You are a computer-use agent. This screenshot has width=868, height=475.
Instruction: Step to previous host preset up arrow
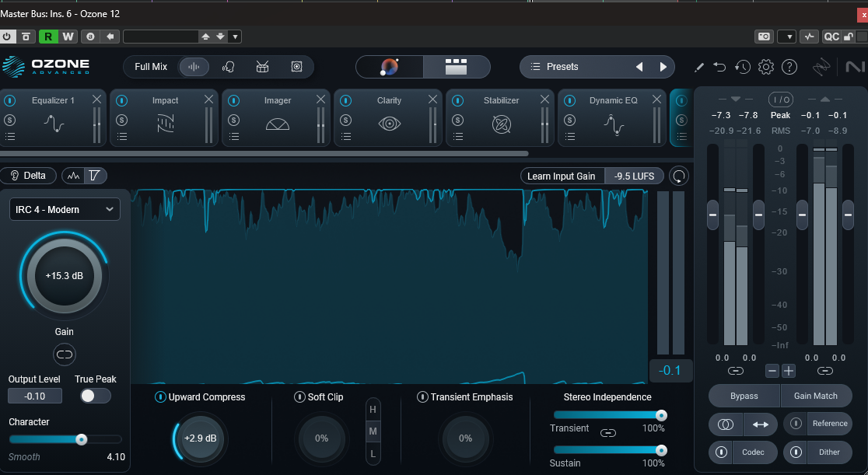pos(206,37)
